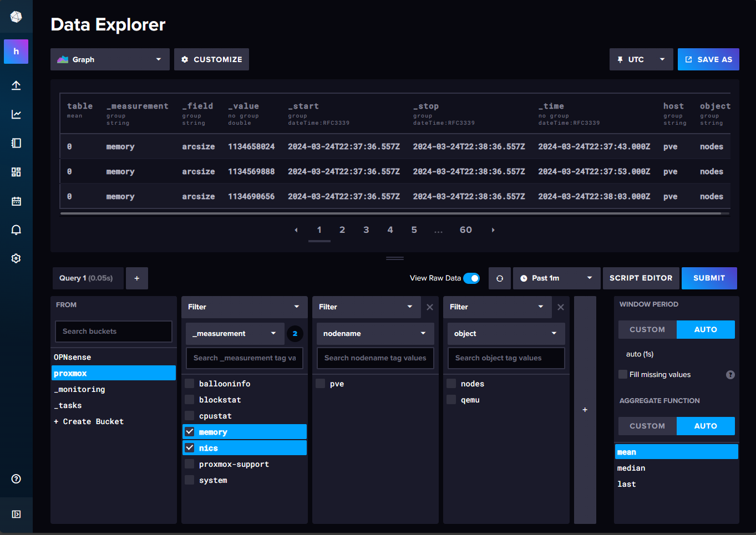Open the Past 1m time range dropdown
The height and width of the screenshot is (535, 756).
(556, 278)
